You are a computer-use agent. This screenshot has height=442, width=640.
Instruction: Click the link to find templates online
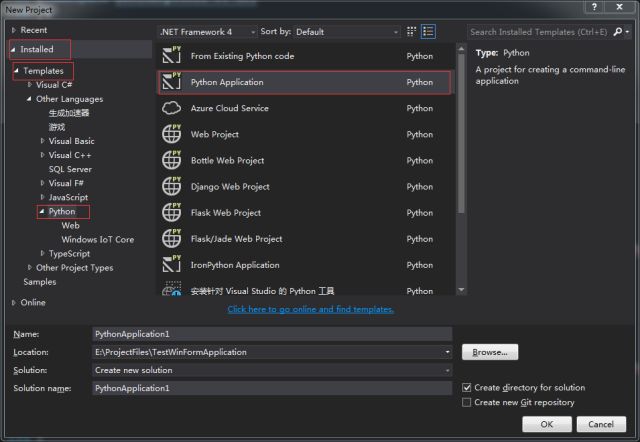tap(310, 309)
